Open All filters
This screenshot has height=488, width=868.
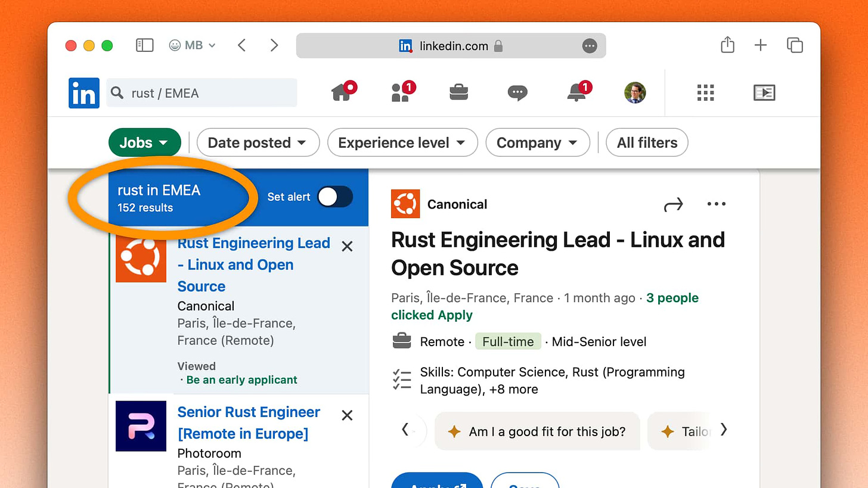tap(647, 142)
